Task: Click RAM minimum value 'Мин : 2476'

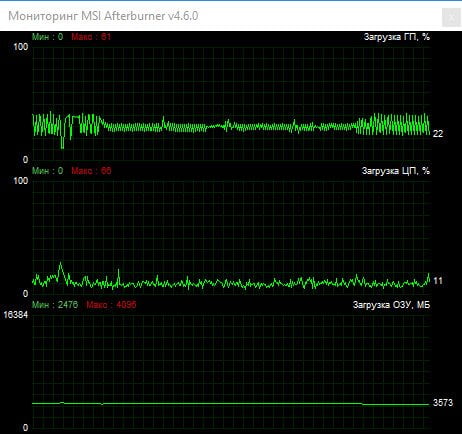Action: pos(55,305)
